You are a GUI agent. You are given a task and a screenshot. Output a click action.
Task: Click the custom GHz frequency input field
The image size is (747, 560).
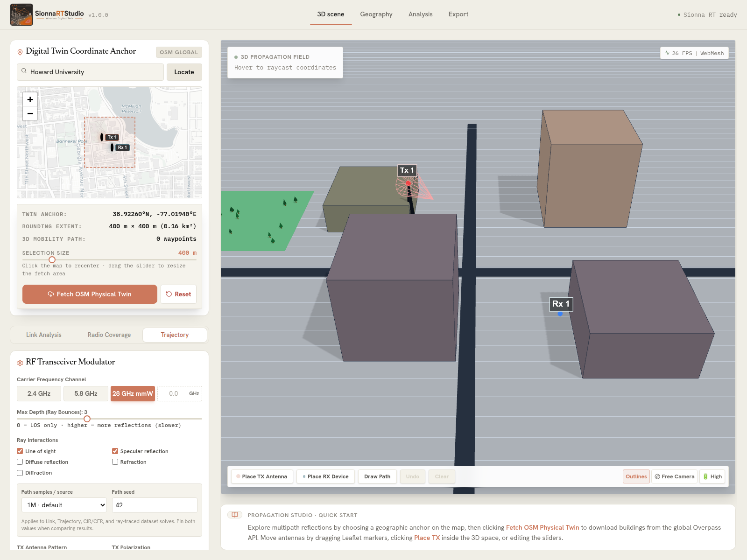coord(180,393)
